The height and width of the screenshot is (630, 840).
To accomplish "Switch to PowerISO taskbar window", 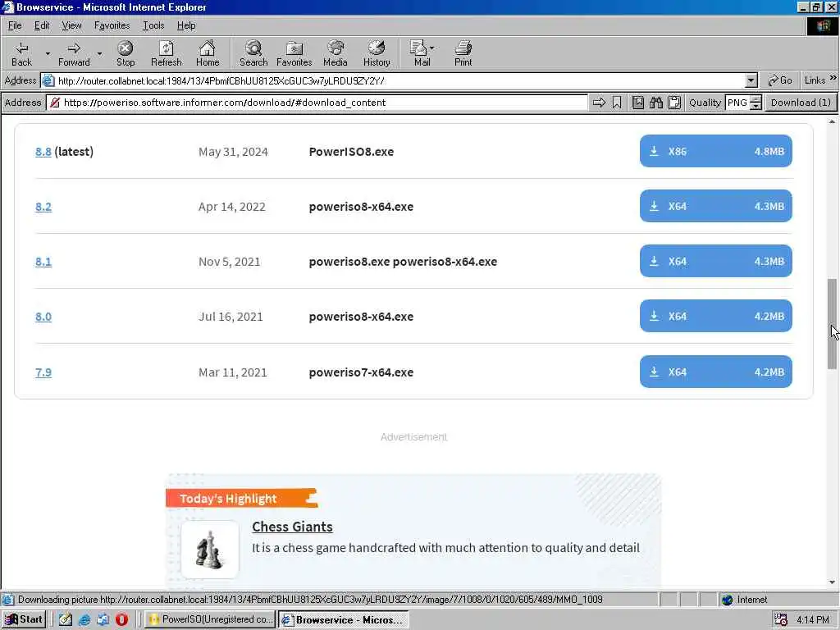I will tap(210, 619).
